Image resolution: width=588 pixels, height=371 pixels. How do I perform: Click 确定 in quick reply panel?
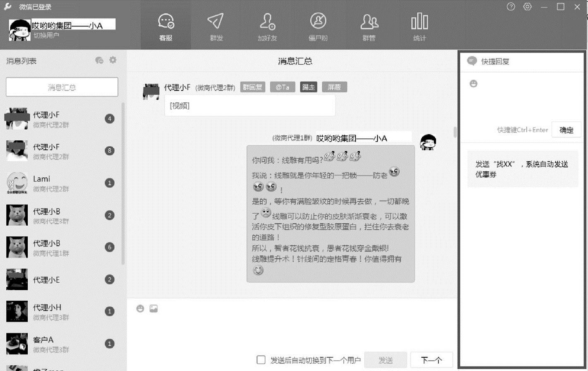click(x=566, y=130)
